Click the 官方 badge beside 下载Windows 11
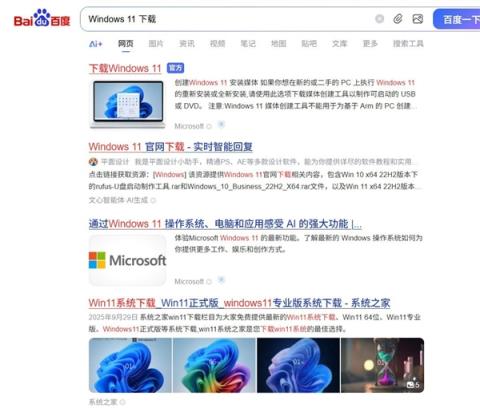Screen dimensions: 480x412 pos(175,68)
